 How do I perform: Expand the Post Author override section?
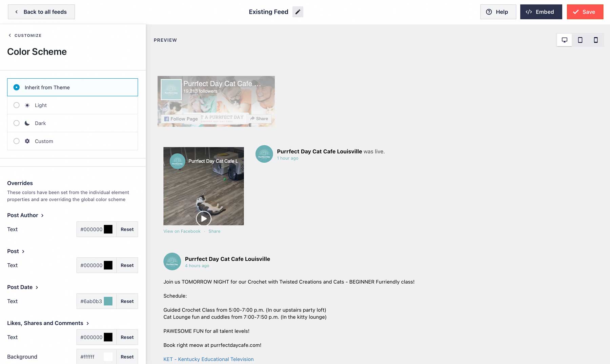coord(43,215)
